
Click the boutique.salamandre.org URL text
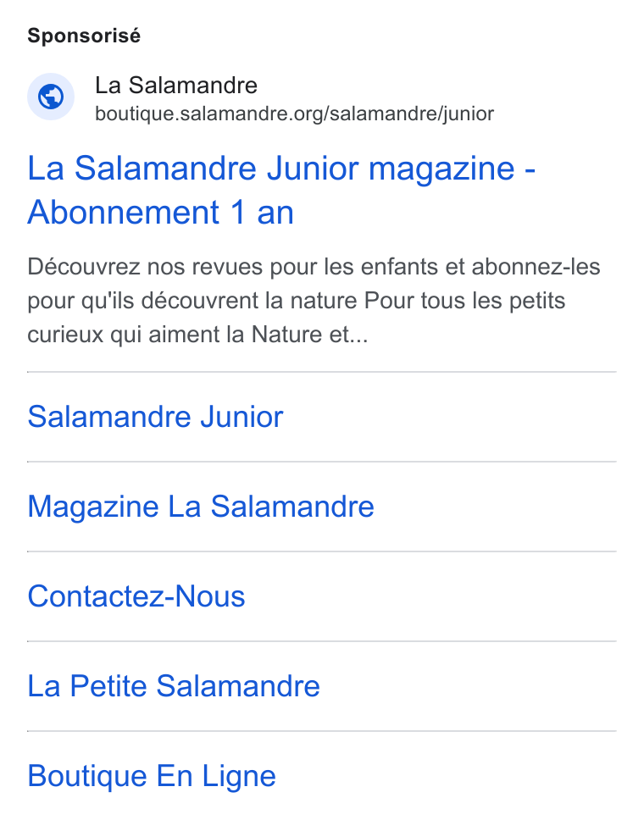pos(295,114)
